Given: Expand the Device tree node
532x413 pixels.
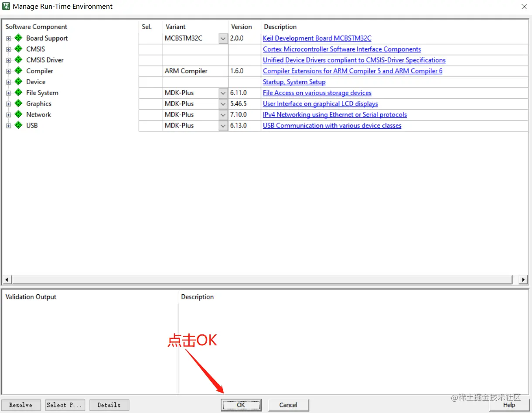Looking at the screenshot, I should pos(8,82).
